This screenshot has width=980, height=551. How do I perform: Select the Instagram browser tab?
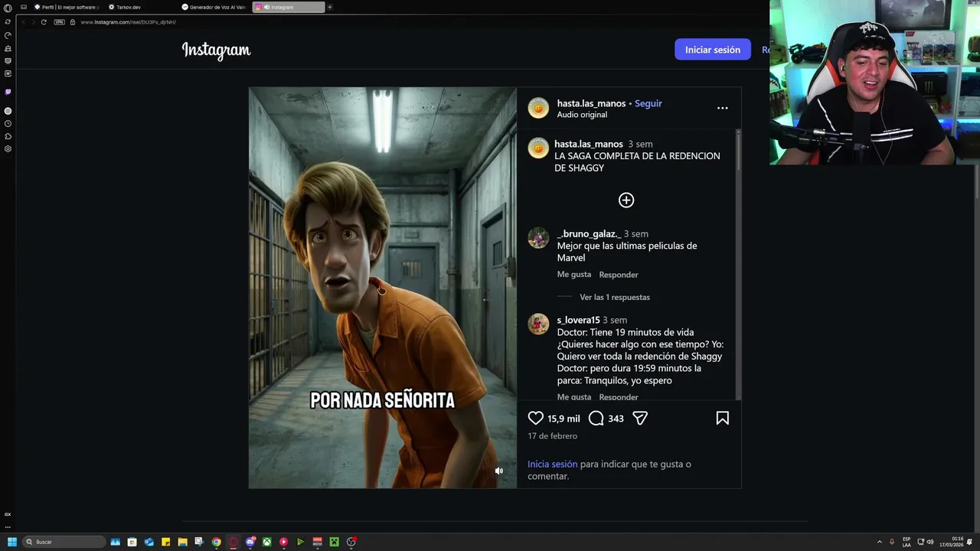click(288, 7)
